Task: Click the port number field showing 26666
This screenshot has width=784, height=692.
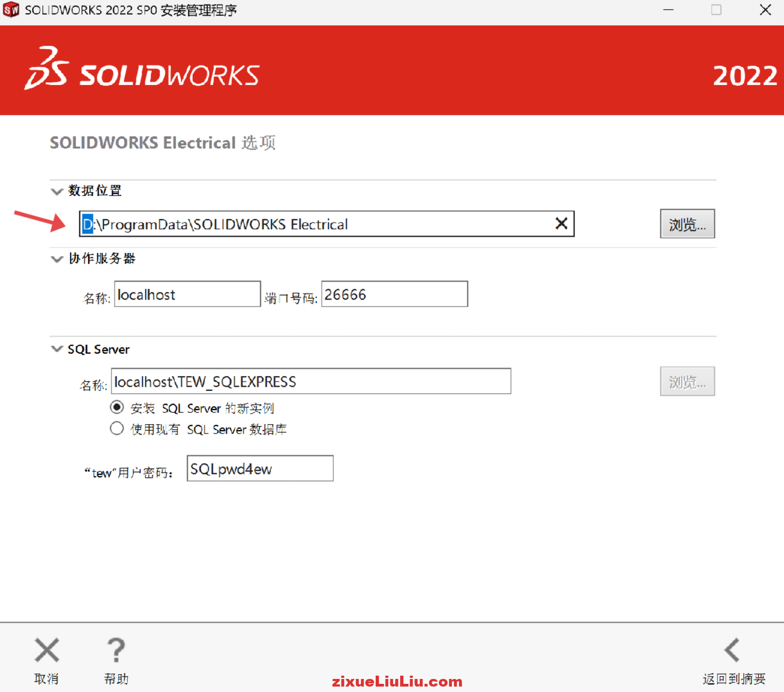Action: 394,294
